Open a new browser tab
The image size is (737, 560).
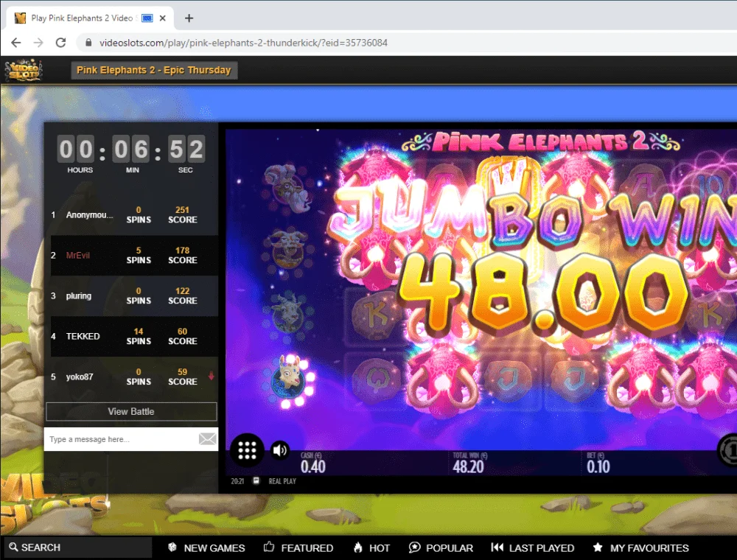[x=189, y=18]
